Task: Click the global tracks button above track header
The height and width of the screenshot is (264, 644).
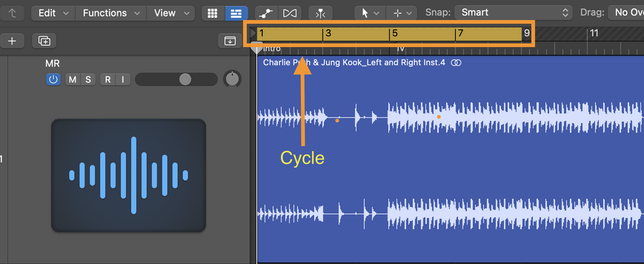Action: pos(230,41)
